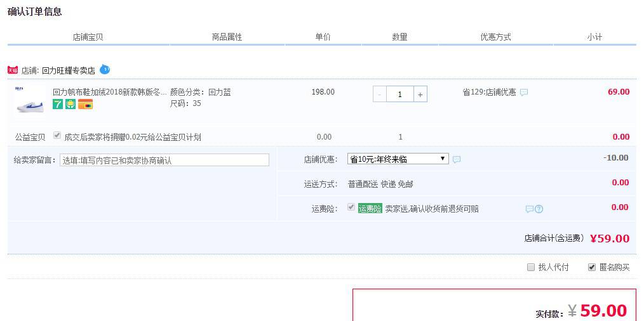Click the comment icon in the 运费险 row
644x321 pixels.
click(x=529, y=209)
